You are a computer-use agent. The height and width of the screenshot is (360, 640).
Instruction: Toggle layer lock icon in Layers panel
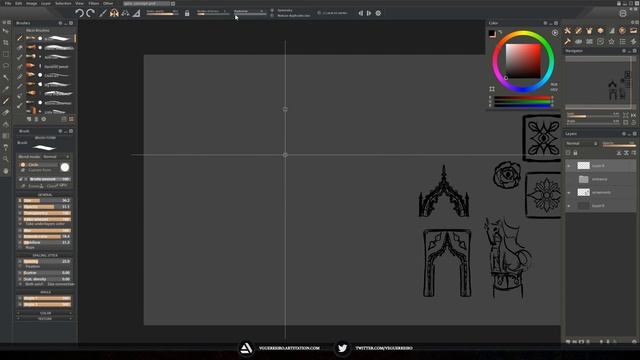(x=575, y=153)
